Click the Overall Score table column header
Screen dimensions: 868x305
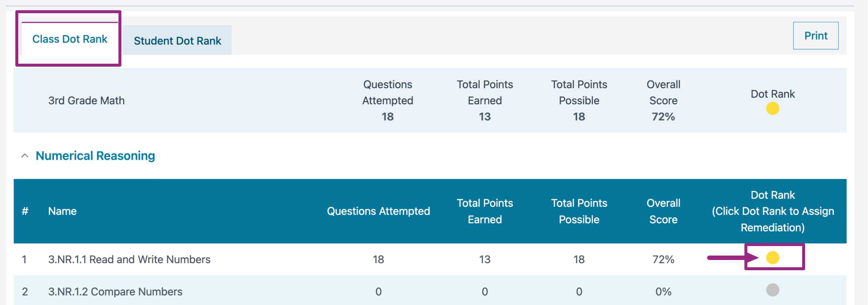663,211
